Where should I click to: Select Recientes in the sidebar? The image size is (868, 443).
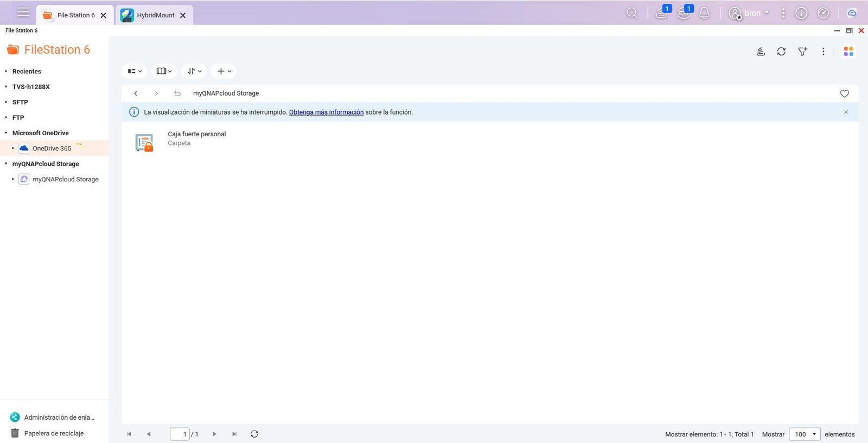click(x=27, y=71)
